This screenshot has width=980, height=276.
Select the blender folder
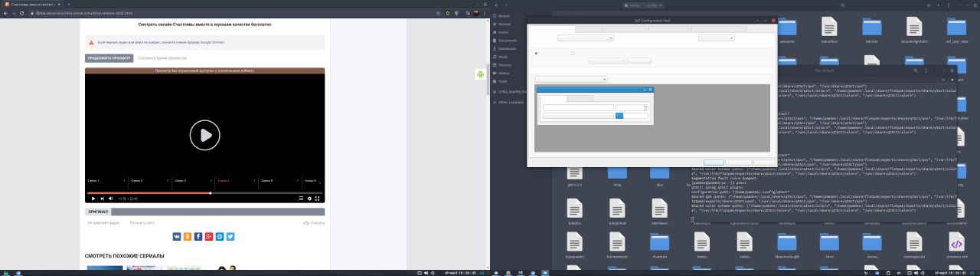[x=871, y=29]
